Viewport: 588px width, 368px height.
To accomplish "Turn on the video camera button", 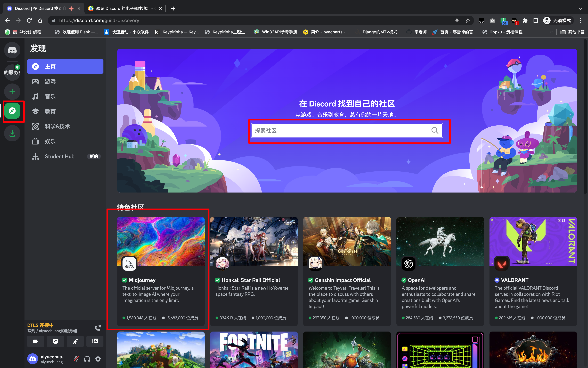I will click(x=36, y=341).
